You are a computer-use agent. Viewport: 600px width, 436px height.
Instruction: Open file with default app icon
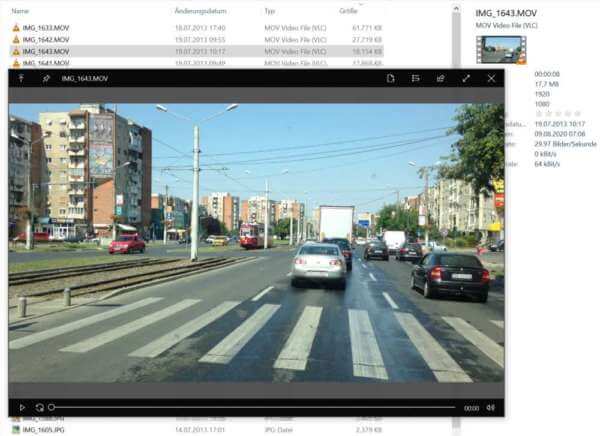coord(391,78)
